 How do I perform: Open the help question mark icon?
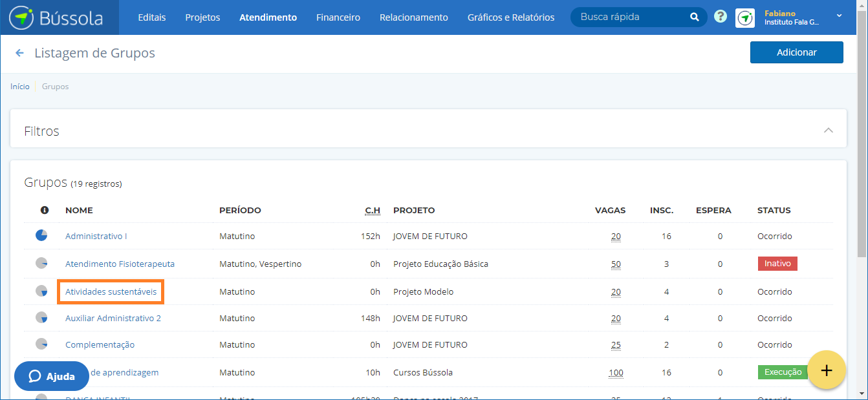tap(721, 17)
